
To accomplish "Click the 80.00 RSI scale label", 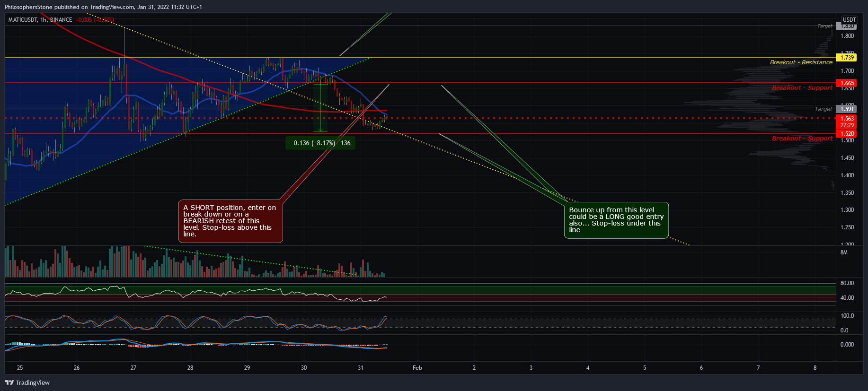I will 847,283.
